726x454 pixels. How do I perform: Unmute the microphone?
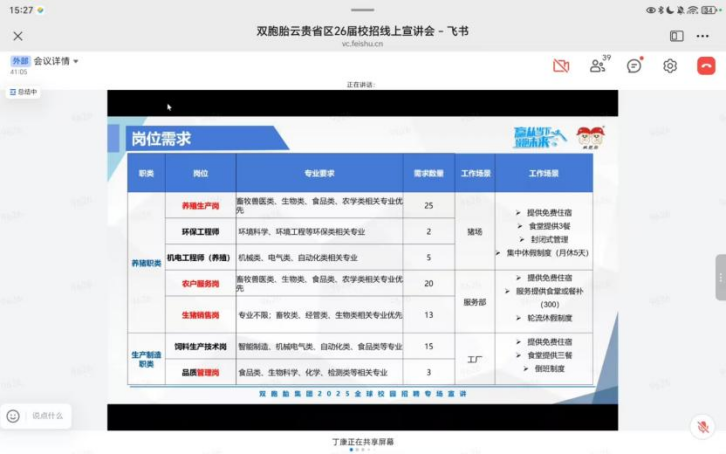(x=703, y=427)
